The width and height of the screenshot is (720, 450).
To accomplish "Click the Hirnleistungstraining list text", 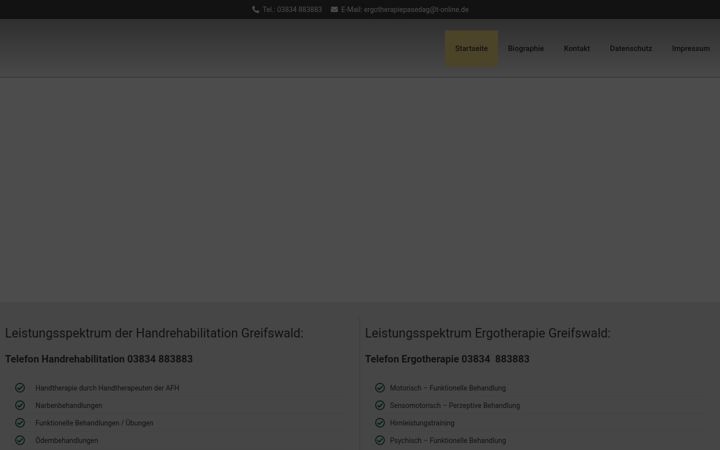I will pyautogui.click(x=422, y=423).
